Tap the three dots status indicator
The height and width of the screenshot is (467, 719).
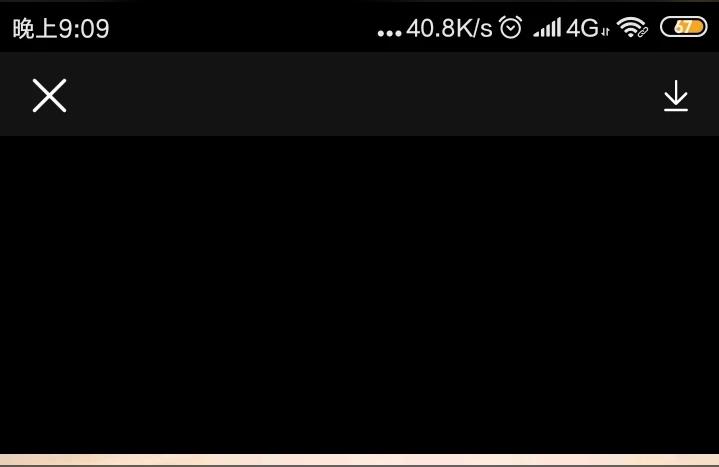pyautogui.click(x=389, y=33)
